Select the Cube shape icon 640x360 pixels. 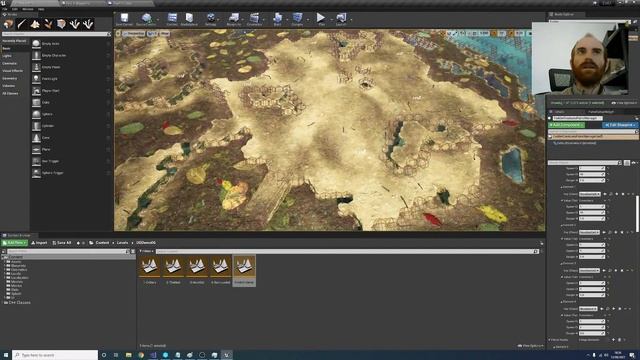point(36,102)
